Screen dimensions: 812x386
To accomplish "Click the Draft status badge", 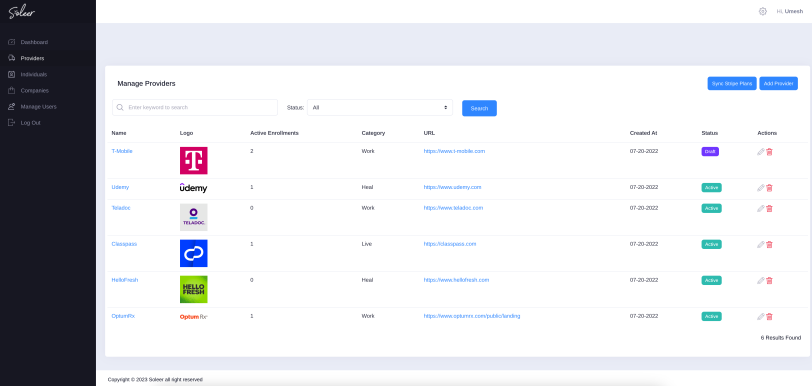I will click(710, 151).
